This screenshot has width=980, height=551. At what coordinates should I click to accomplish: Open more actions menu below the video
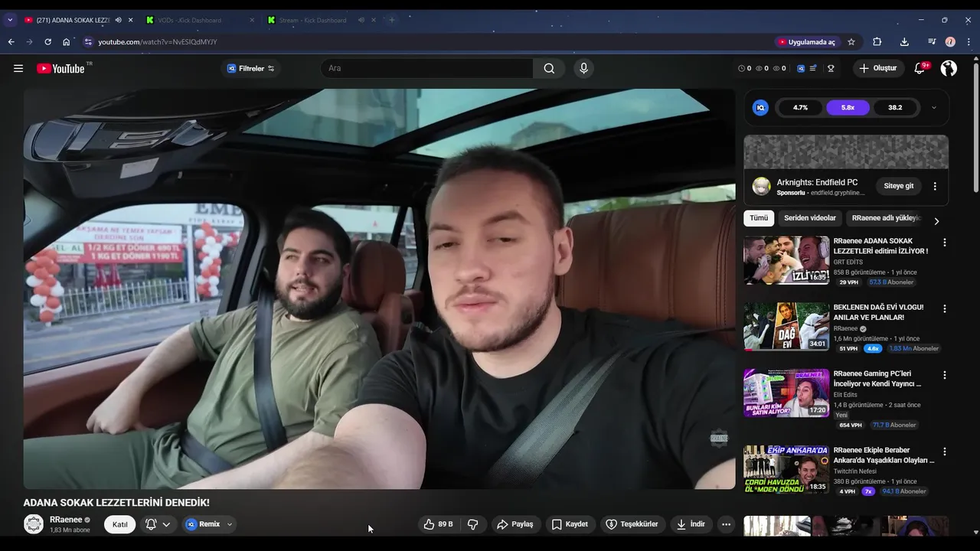(726, 524)
